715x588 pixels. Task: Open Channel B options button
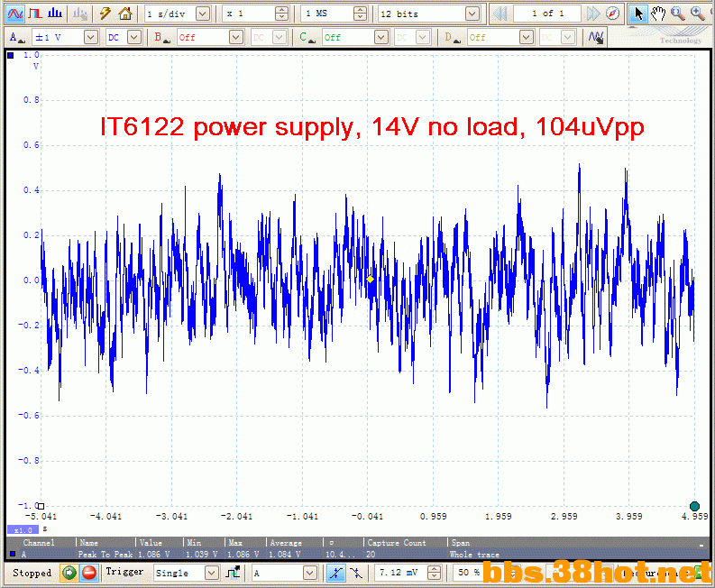point(161,38)
